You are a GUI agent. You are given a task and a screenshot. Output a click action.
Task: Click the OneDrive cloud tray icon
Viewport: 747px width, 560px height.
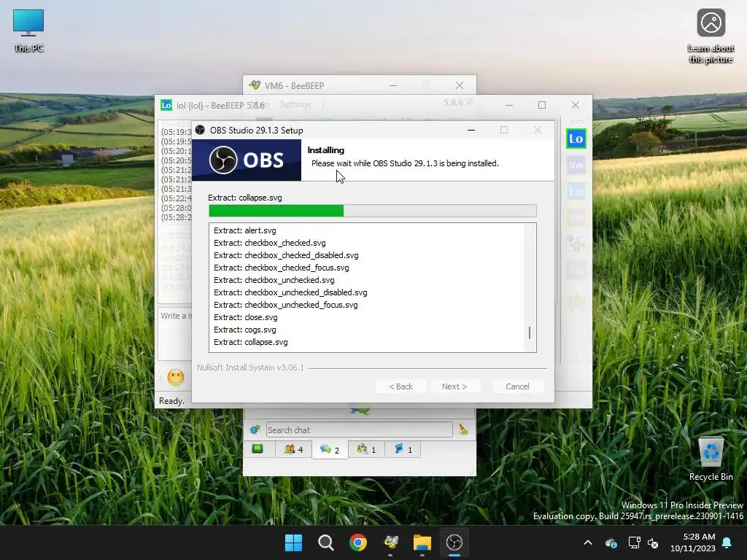[x=611, y=542]
